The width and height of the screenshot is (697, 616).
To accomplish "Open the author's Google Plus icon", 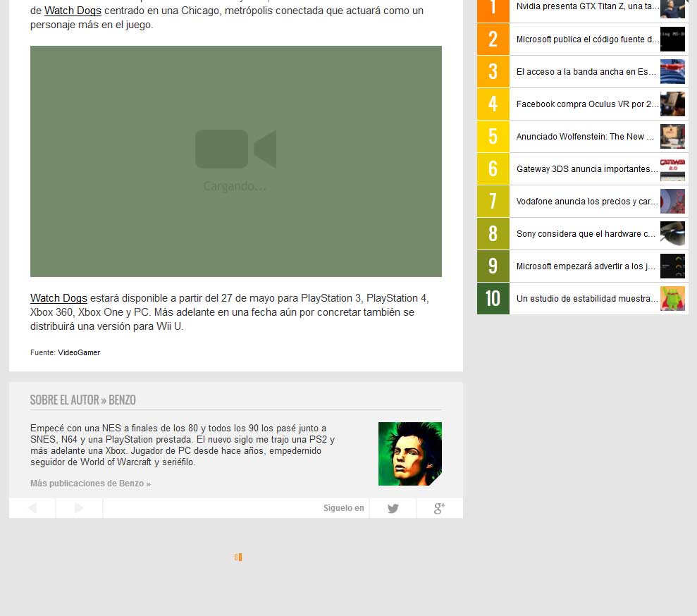I will 440,508.
